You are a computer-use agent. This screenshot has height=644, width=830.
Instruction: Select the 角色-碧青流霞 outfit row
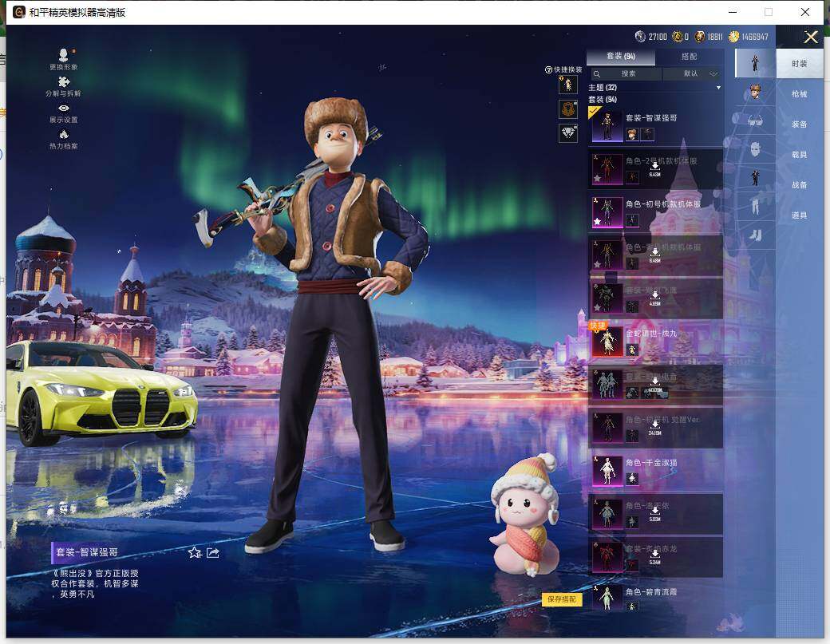(x=656, y=598)
